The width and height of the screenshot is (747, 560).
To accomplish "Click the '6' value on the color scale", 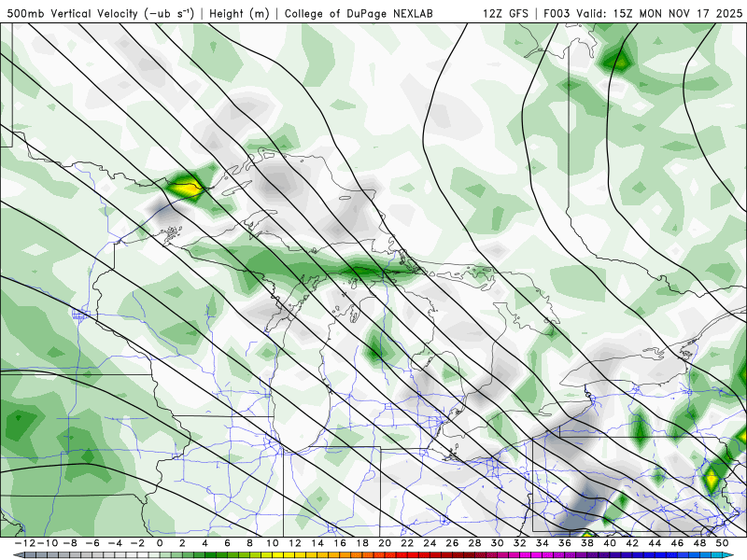I will tap(227, 543).
